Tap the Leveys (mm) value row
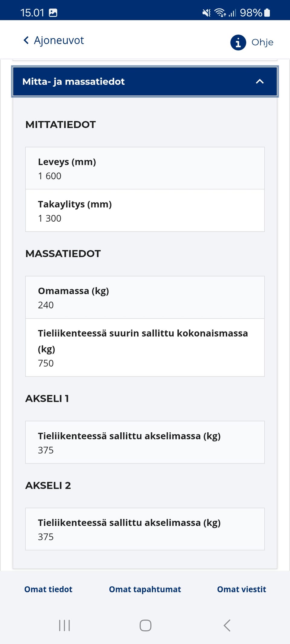The width and height of the screenshot is (290, 644). tap(145, 168)
